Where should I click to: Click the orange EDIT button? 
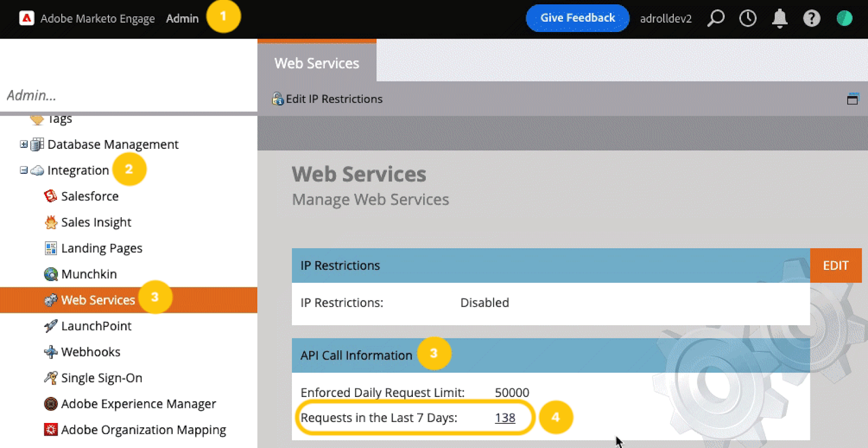(x=835, y=266)
